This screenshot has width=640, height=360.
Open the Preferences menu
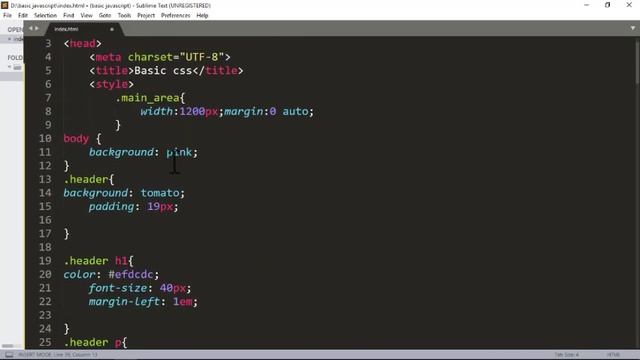(x=176, y=16)
